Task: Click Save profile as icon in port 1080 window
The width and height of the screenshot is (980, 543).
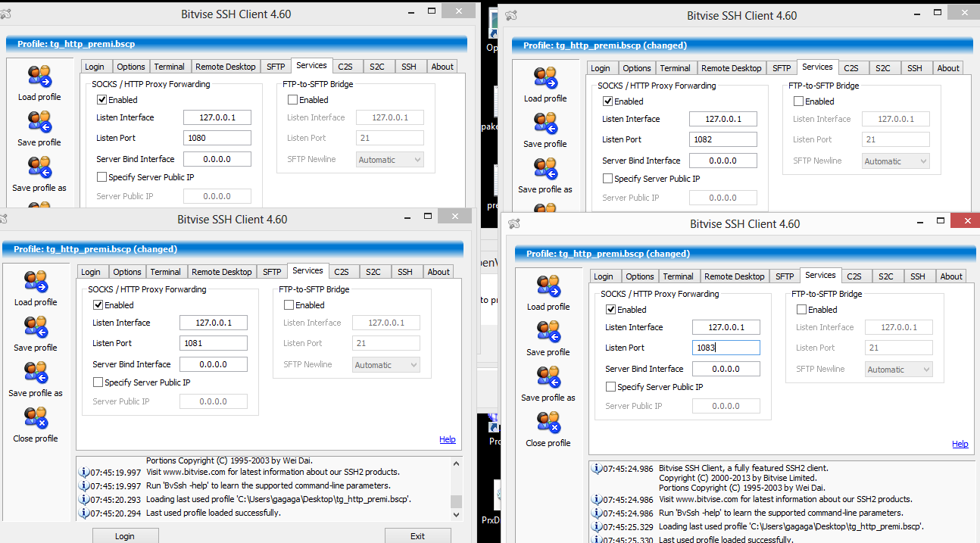Action: coord(39,168)
